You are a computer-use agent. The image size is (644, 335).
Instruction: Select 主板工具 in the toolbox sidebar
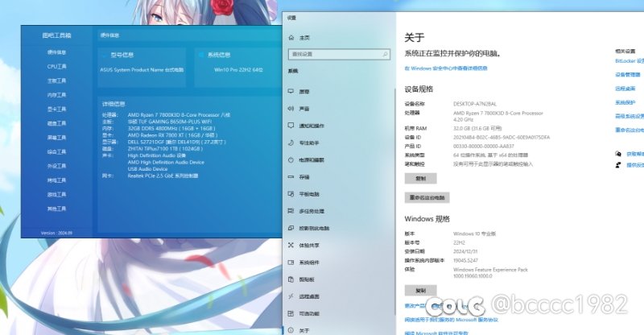pyautogui.click(x=56, y=81)
